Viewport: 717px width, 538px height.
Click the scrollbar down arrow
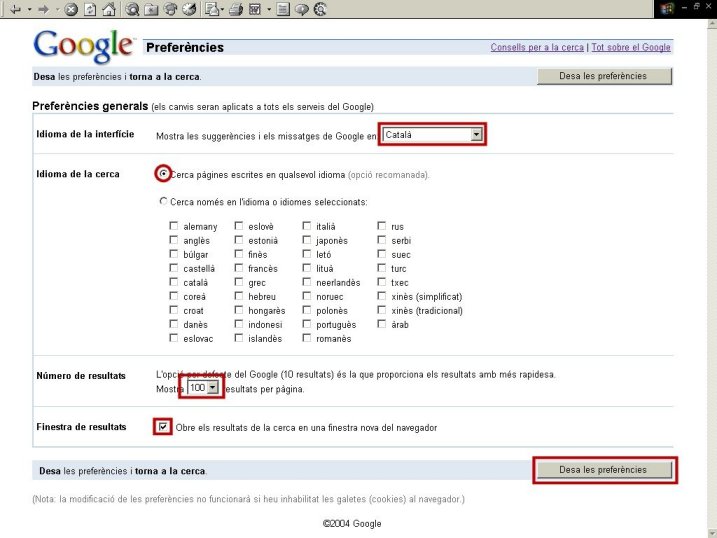tap(712, 533)
